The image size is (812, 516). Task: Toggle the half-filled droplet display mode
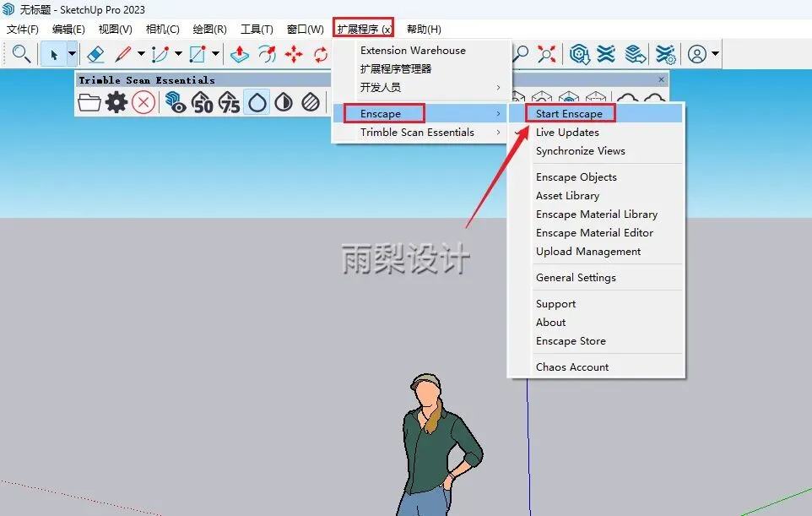[x=284, y=102]
